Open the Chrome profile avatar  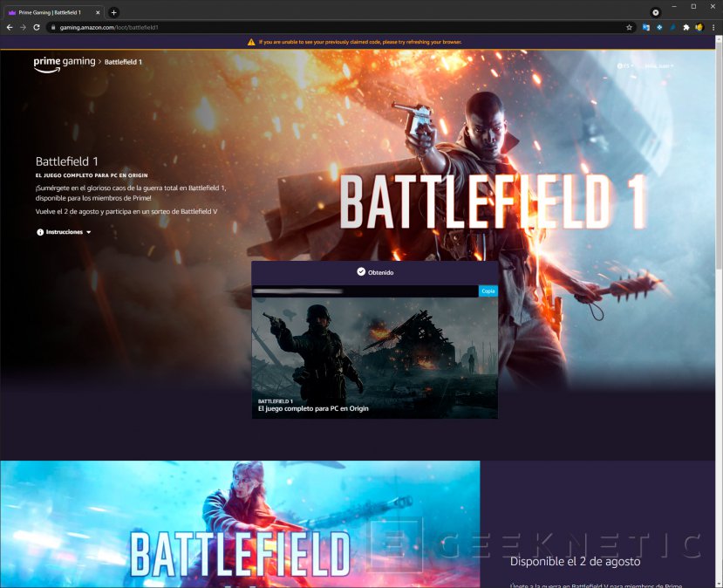coord(699,28)
